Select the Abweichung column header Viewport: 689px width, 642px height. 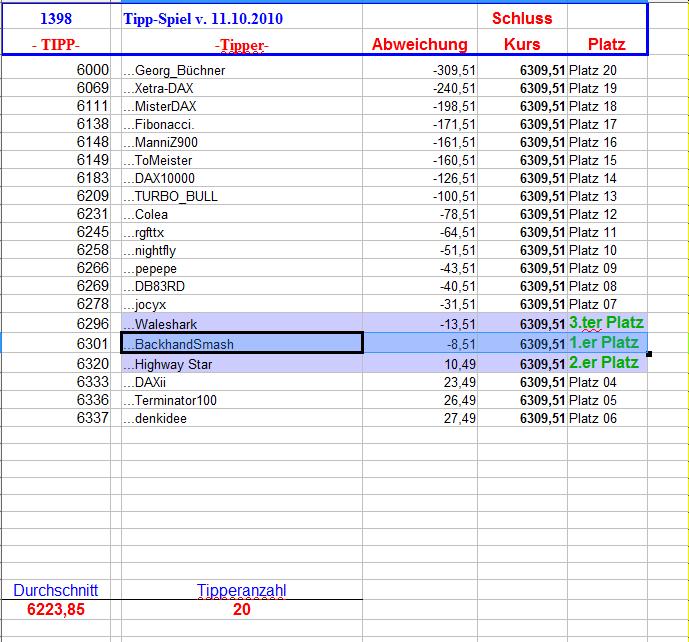click(x=420, y=44)
